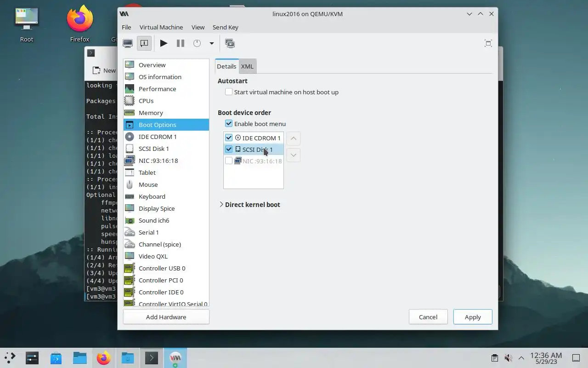Image resolution: width=588 pixels, height=368 pixels.
Task: Select IDE CDROM 1 in boot order list
Action: 253,138
